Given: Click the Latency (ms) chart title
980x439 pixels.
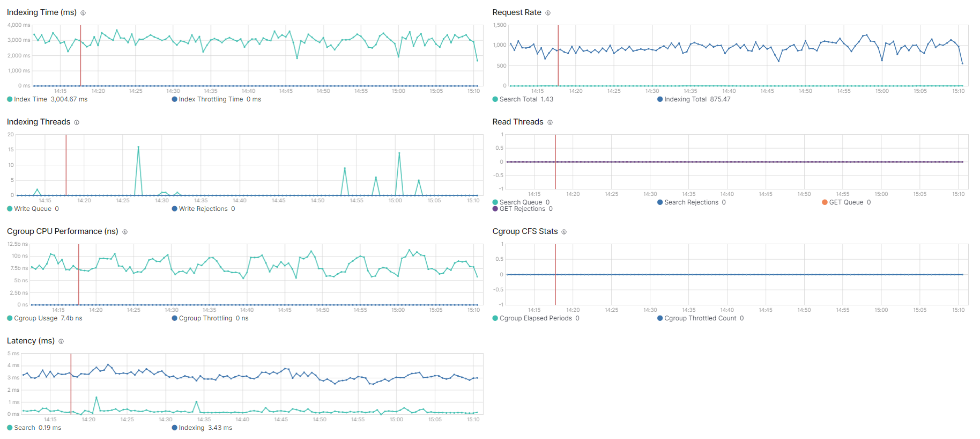Looking at the screenshot, I should [x=31, y=341].
